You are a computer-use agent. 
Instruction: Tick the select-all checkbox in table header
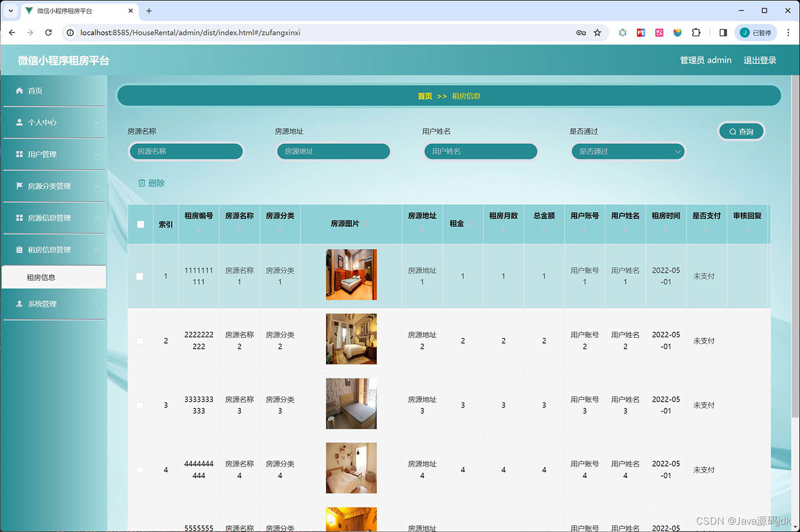(x=140, y=224)
